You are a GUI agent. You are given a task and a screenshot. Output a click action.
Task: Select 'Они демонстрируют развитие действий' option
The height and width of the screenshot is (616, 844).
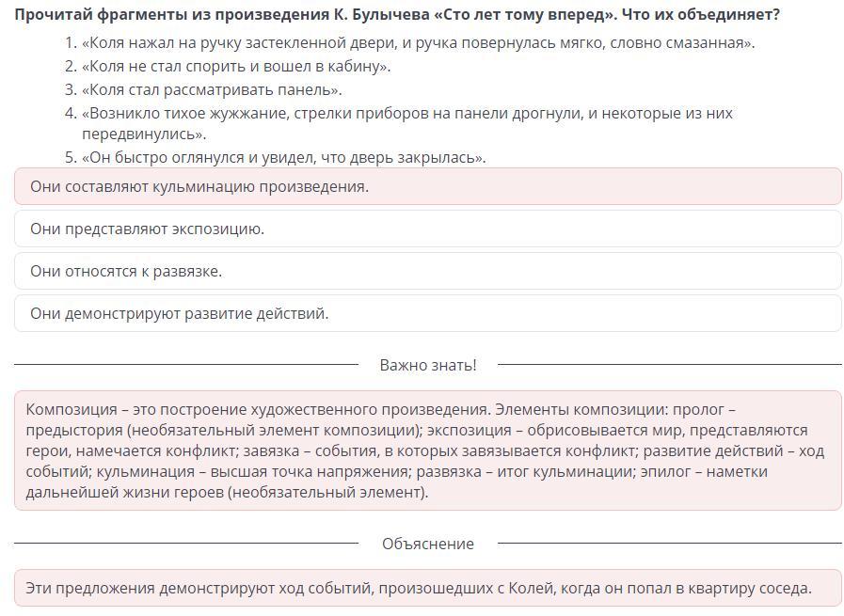[x=428, y=313]
